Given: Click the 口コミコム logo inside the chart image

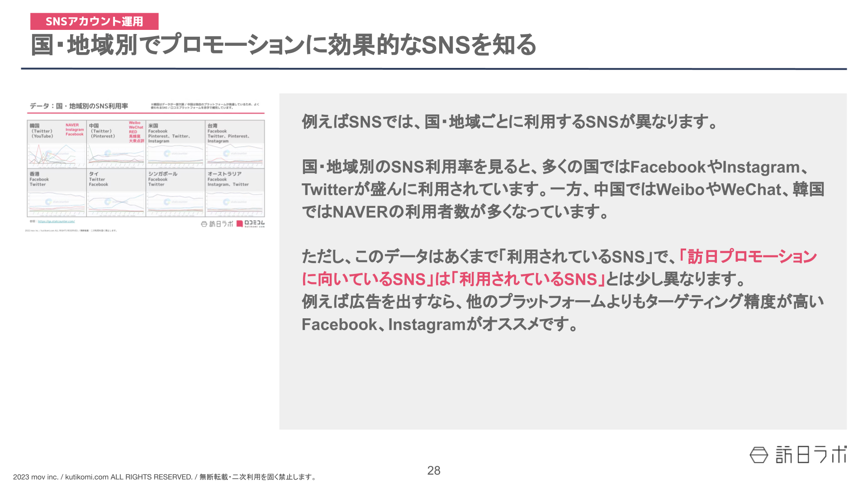Looking at the screenshot, I should [251, 224].
